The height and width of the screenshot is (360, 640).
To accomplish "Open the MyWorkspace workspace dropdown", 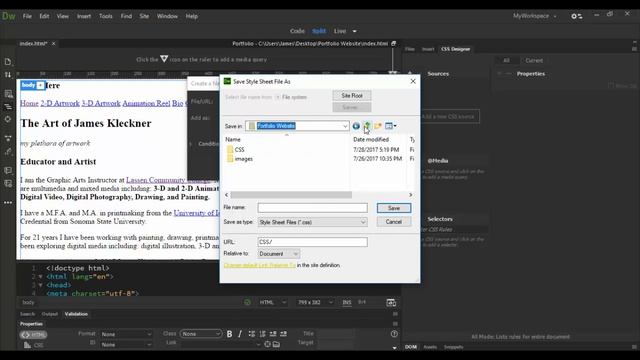I will (x=535, y=16).
